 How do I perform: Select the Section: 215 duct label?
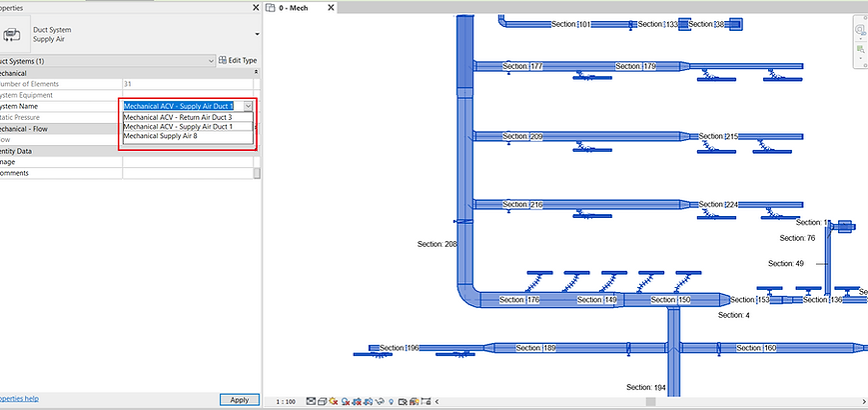(718, 136)
